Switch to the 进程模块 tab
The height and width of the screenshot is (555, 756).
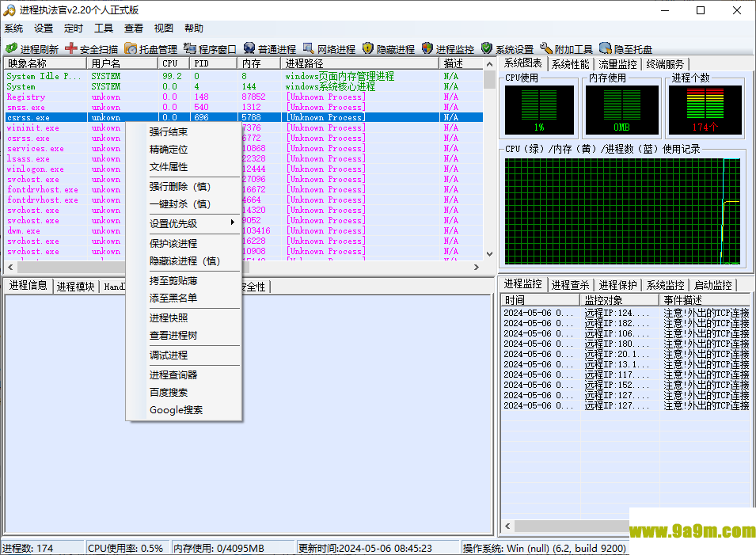point(76,287)
